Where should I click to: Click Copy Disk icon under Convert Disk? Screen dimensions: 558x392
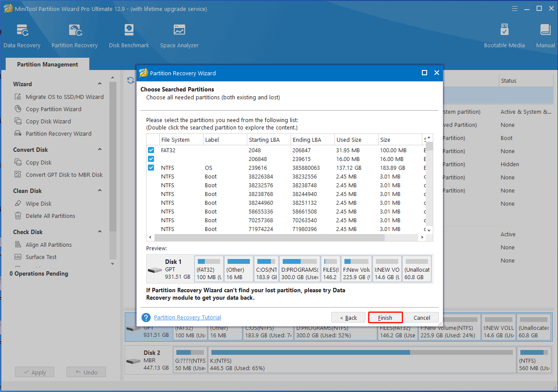point(18,162)
